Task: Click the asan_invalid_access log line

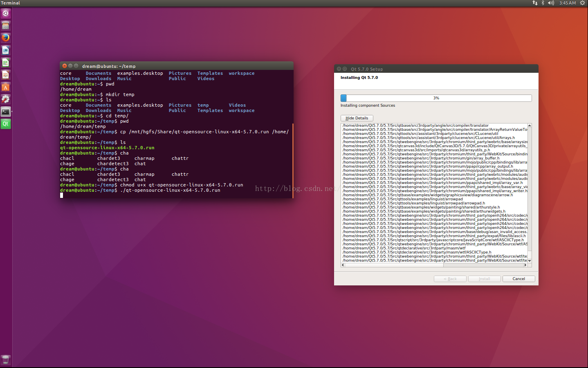Action: (x=435, y=232)
